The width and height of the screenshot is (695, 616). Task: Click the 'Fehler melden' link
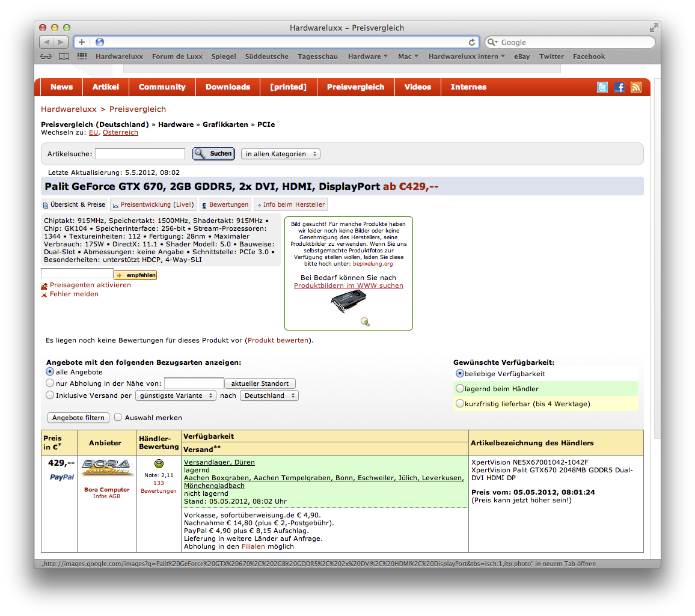point(74,294)
